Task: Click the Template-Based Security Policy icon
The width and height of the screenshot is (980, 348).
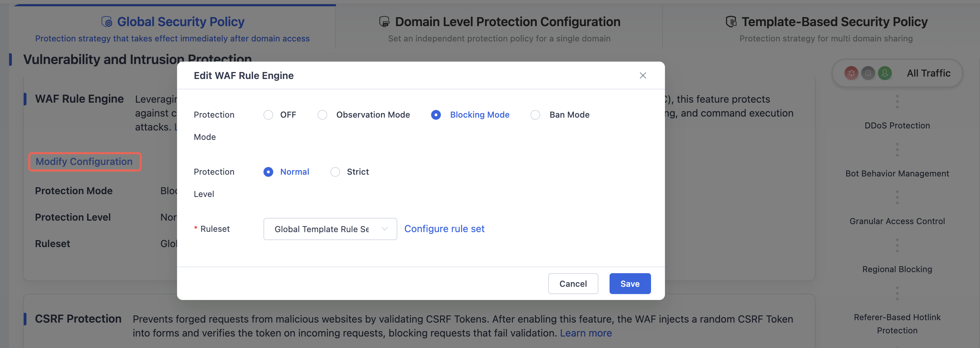Action: pos(731,22)
